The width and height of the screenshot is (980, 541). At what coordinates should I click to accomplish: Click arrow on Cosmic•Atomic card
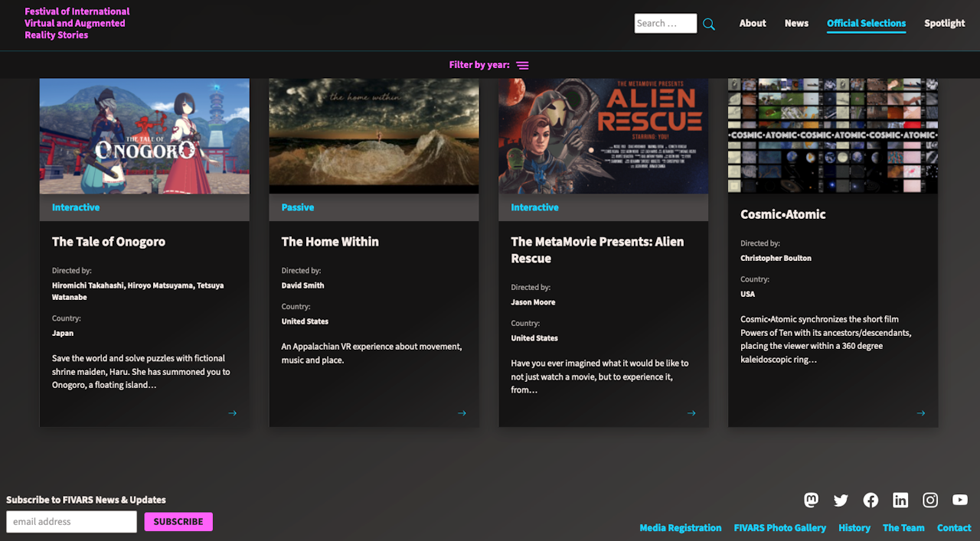[921, 413]
